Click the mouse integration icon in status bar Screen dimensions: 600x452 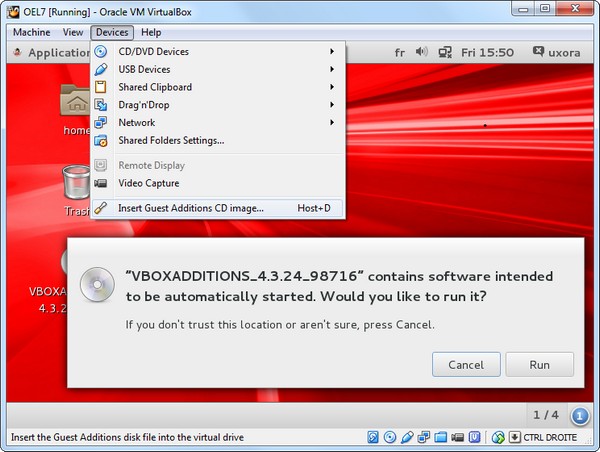(x=497, y=437)
